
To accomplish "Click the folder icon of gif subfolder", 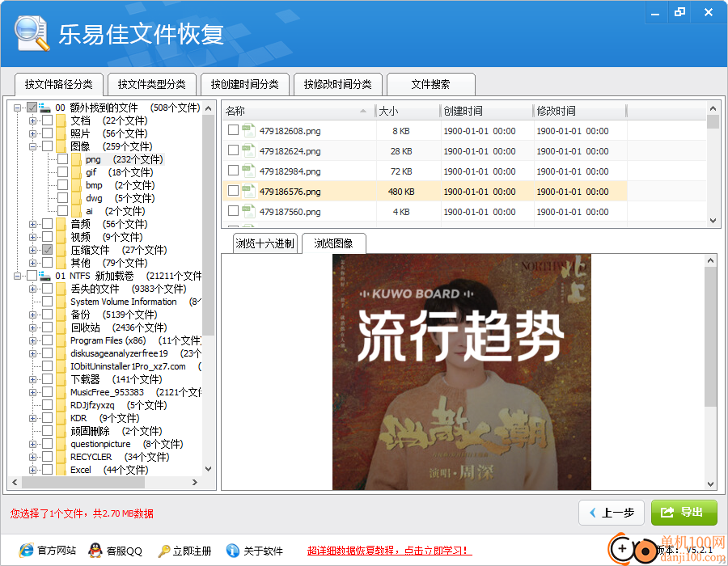I will (76, 172).
